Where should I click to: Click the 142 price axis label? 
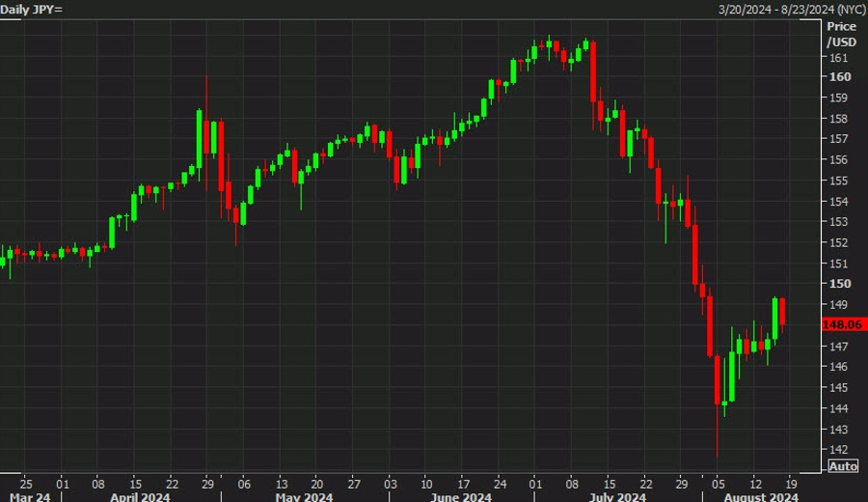(838, 449)
